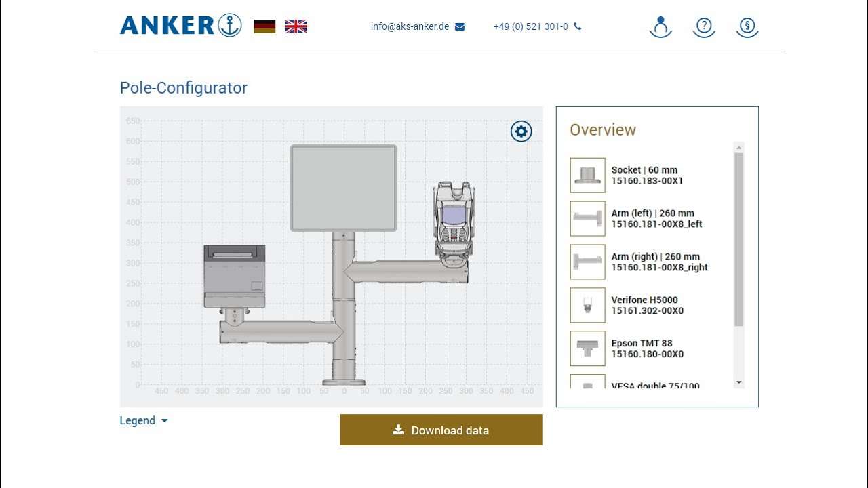The image size is (868, 488).
Task: Select Epson TMT 88 thumbnail
Action: point(587,349)
